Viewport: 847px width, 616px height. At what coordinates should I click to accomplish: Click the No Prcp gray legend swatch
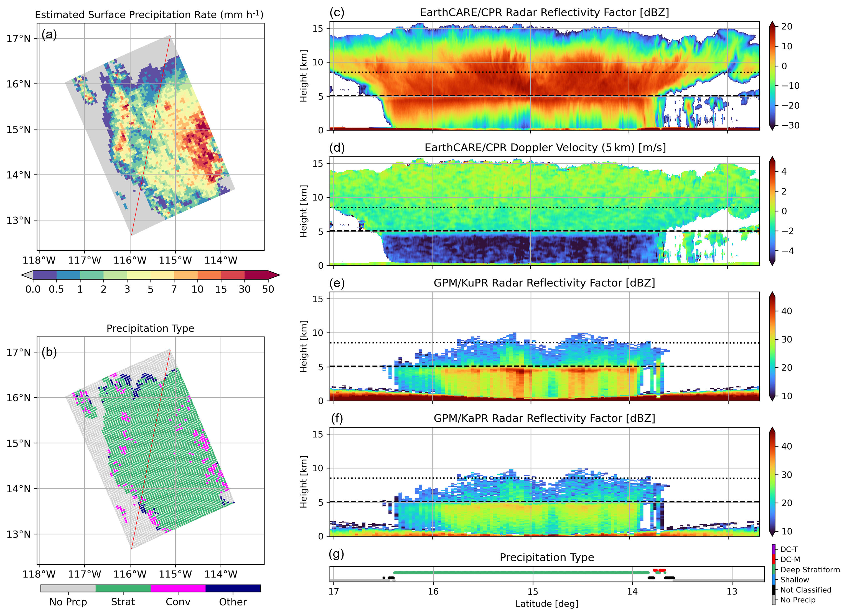point(68,588)
